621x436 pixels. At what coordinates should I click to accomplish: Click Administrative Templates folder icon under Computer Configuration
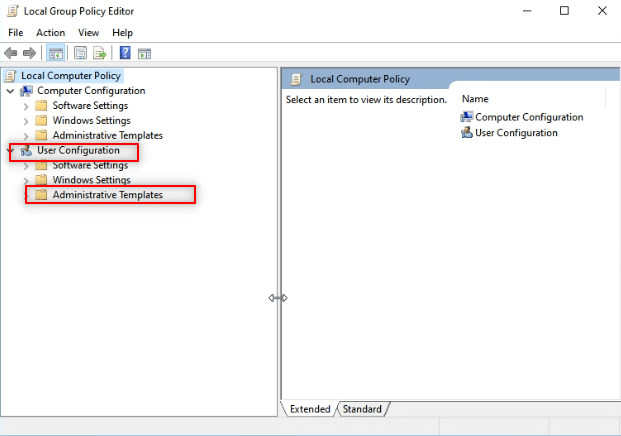(41, 135)
